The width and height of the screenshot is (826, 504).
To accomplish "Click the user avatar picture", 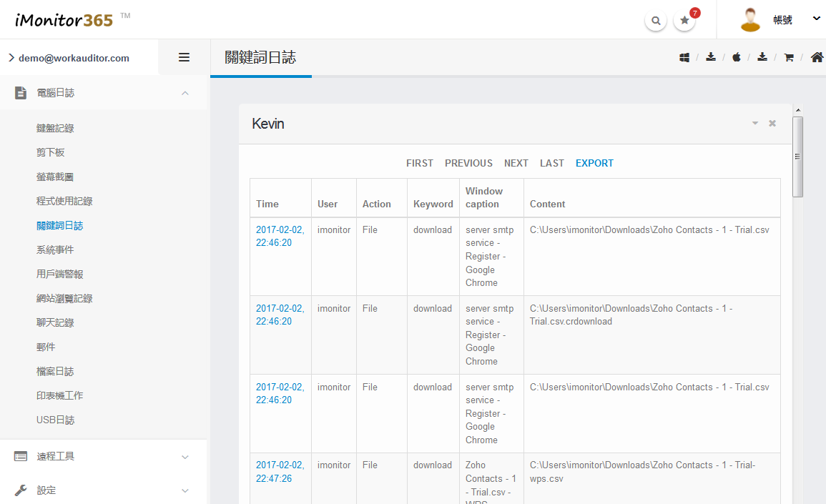I will 750,20.
